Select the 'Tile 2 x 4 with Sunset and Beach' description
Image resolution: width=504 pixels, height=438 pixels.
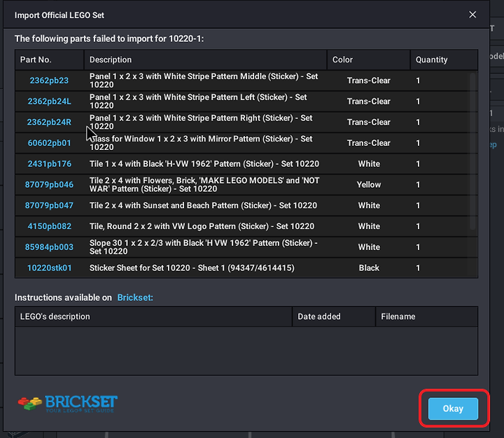point(203,205)
